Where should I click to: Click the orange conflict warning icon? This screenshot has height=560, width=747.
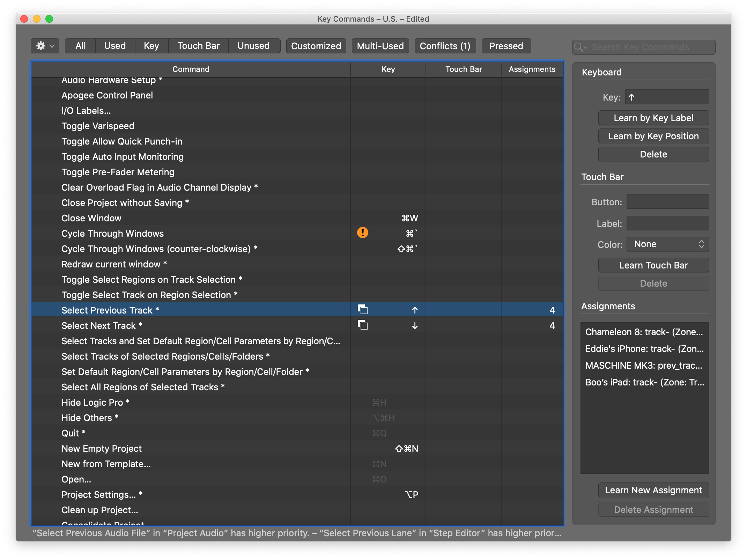362,233
